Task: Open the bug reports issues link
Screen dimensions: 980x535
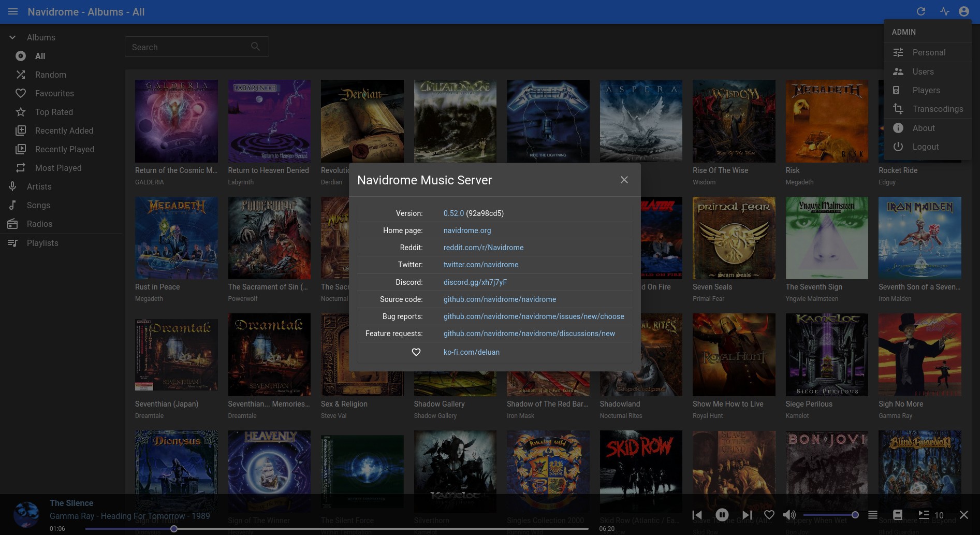Action: tap(534, 316)
